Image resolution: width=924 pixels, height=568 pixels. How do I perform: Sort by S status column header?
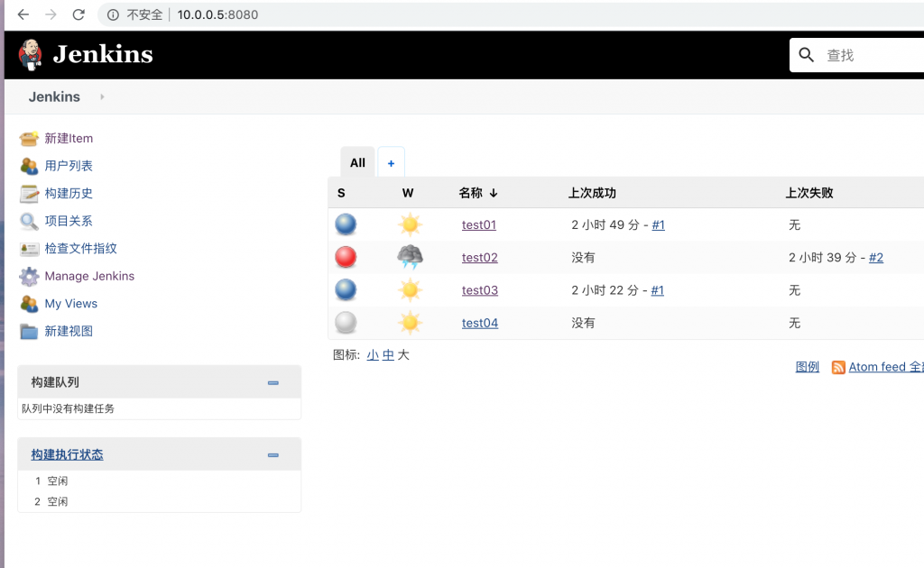point(341,193)
